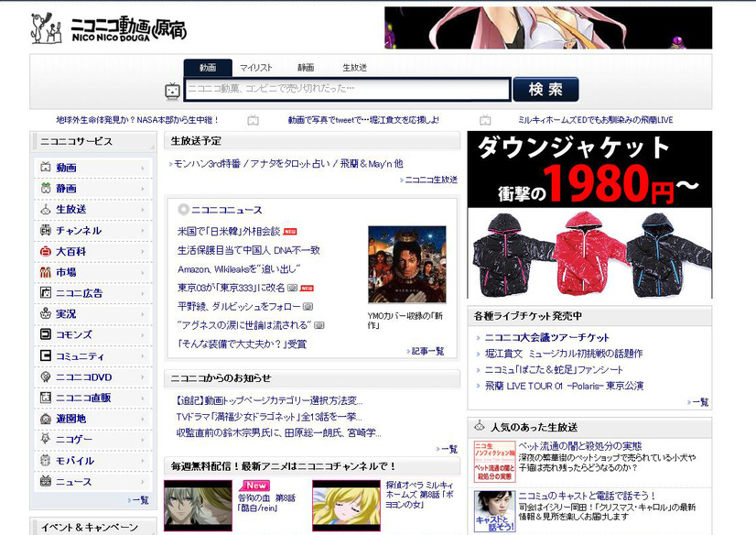The image size is (756, 535).
Task: Select the 動画 search tab
Action: [208, 68]
